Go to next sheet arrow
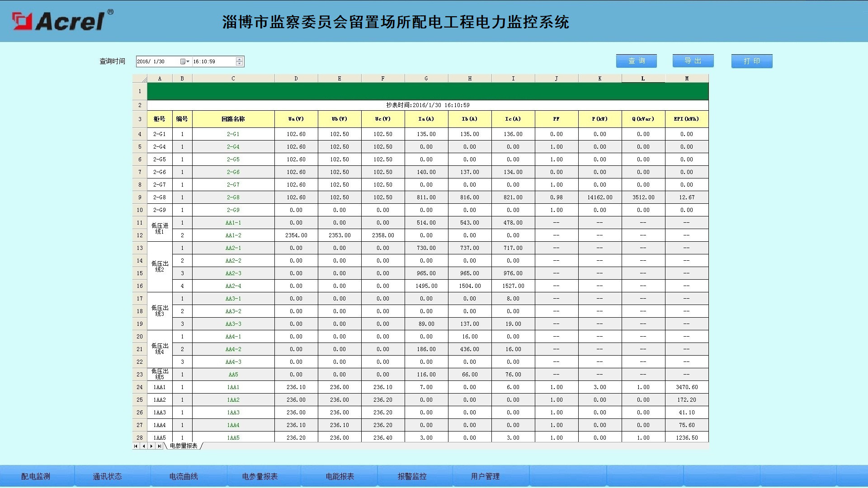This screenshot has width=868, height=488. point(151,446)
